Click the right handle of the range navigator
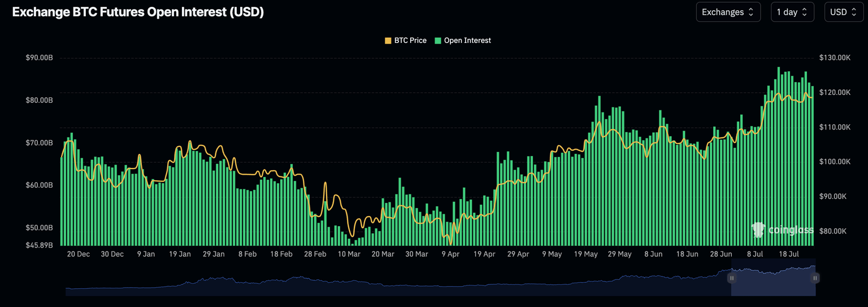Screen dimensions: 868x307 click(x=815, y=278)
